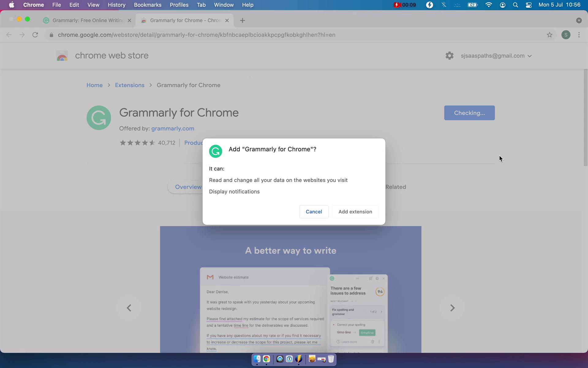
Task: Open the Edit menu
Action: point(74,5)
